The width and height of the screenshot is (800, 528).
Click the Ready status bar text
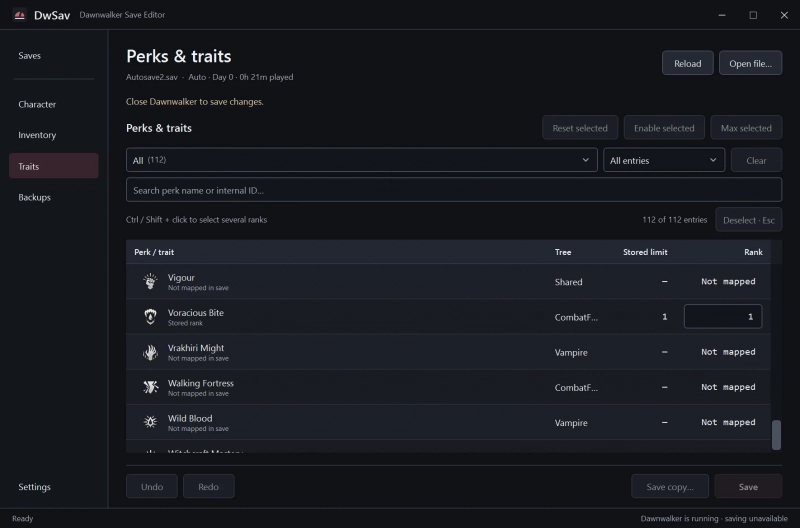(x=22, y=518)
